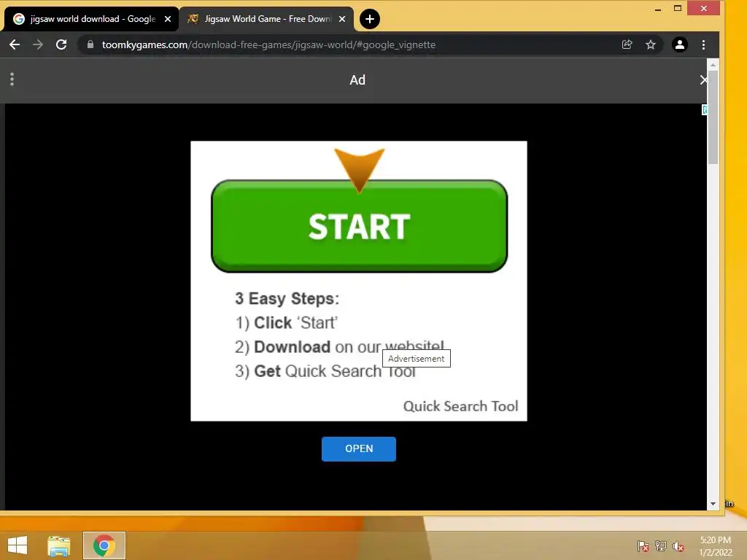Click the scroll down arrow on scrollbar
This screenshot has width=747, height=560.
(713, 504)
